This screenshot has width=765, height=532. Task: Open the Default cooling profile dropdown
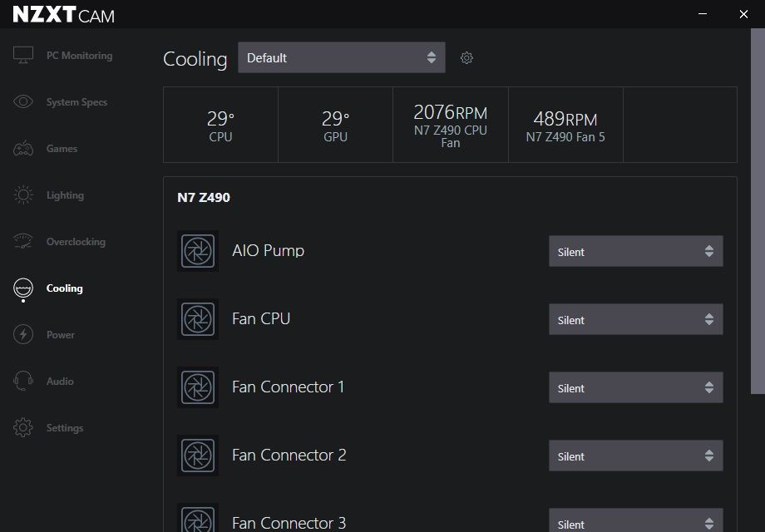click(342, 57)
